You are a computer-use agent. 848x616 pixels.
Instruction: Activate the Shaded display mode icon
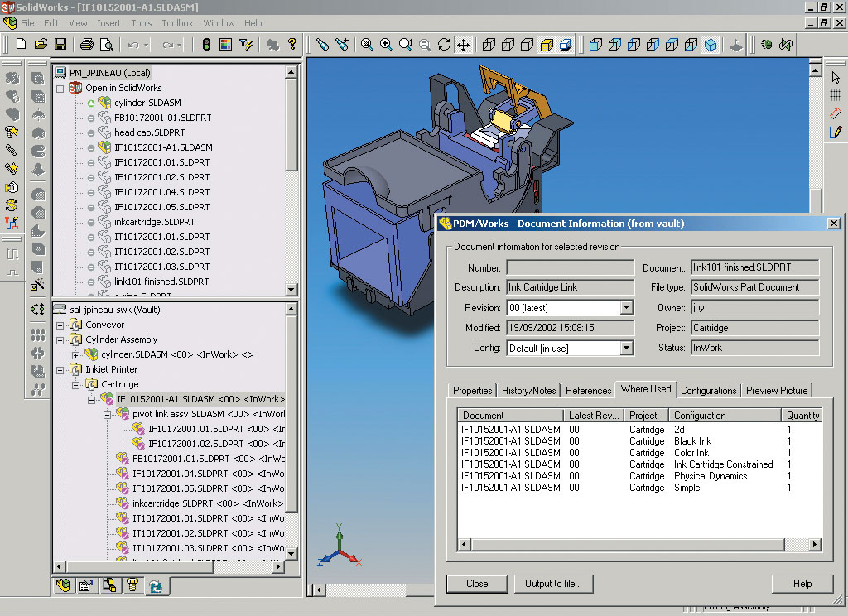click(x=547, y=45)
